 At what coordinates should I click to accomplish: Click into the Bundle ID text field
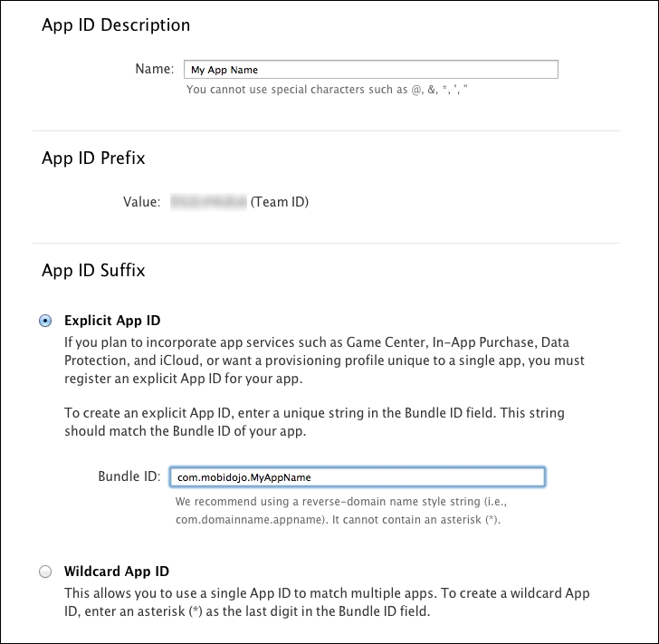click(358, 477)
